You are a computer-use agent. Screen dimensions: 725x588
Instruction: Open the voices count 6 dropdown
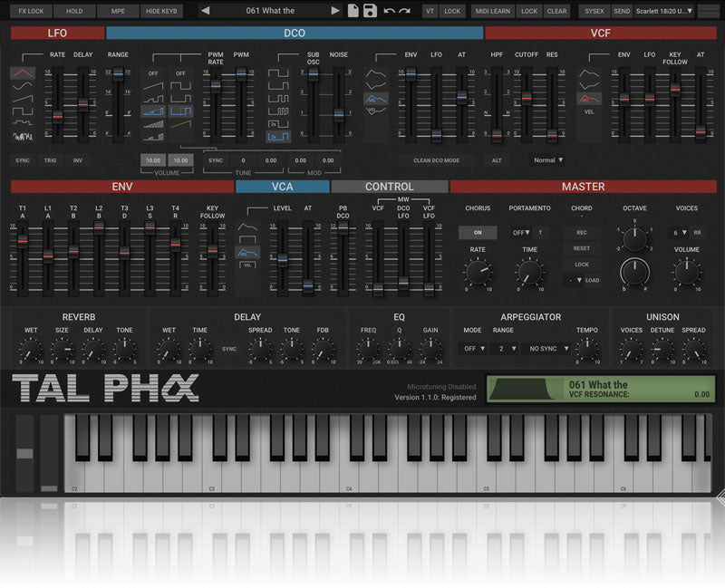coord(680,233)
